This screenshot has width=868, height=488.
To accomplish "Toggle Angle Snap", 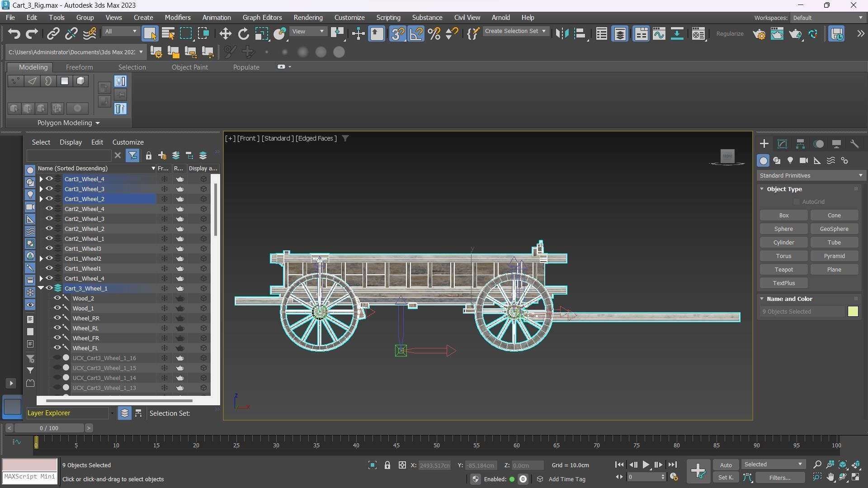I will coord(416,34).
